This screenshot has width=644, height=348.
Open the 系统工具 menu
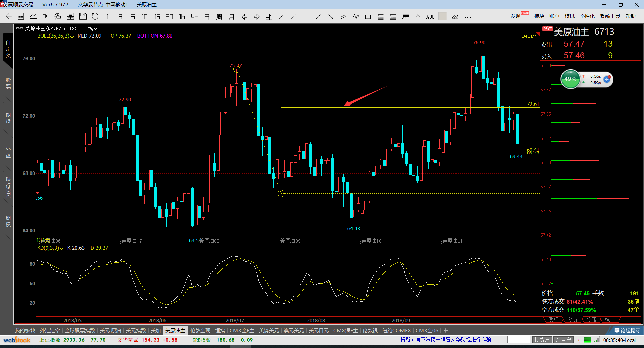coord(610,16)
